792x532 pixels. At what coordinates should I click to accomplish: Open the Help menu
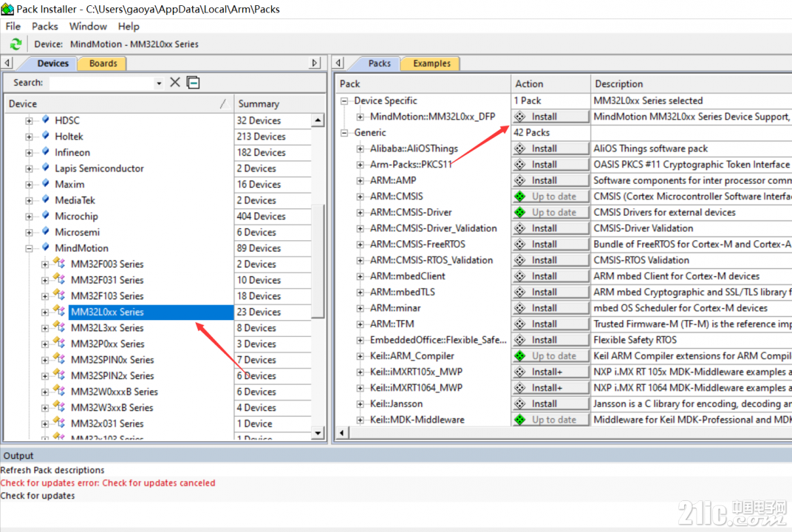click(x=129, y=27)
